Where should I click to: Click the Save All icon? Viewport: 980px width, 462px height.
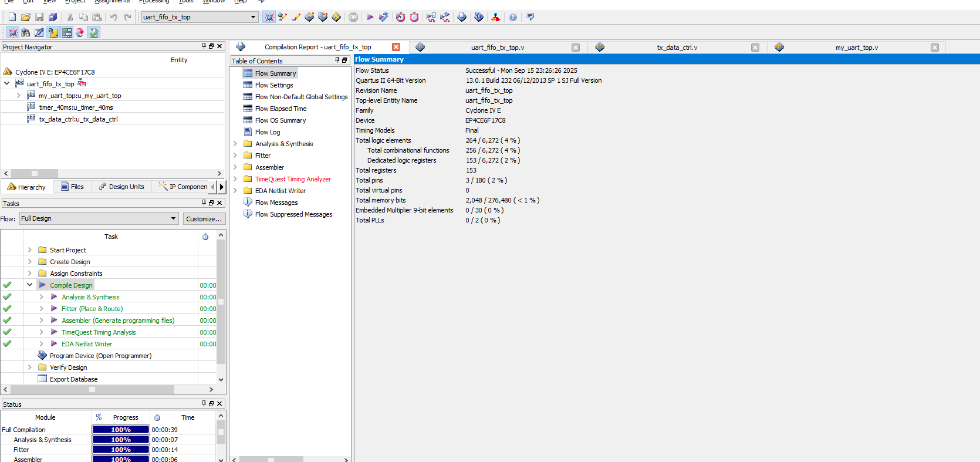pyautogui.click(x=53, y=17)
